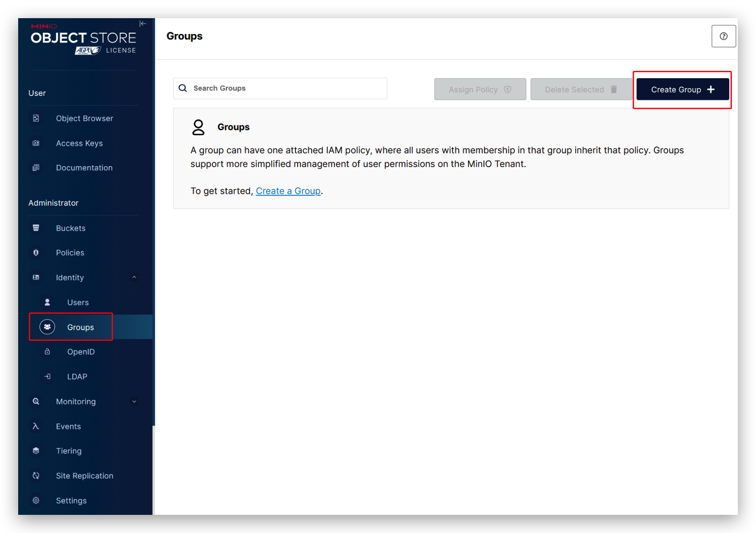
Task: Click the Buckets icon in sidebar
Action: 36,228
